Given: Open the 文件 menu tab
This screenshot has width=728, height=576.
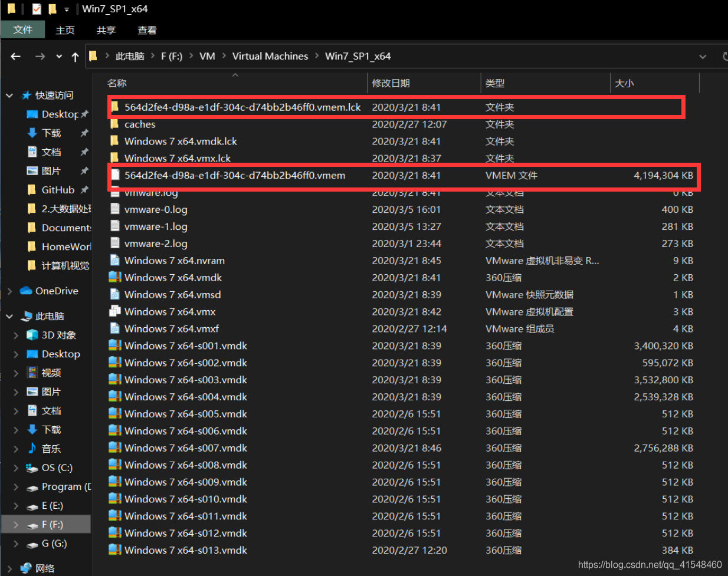Looking at the screenshot, I should (x=23, y=29).
